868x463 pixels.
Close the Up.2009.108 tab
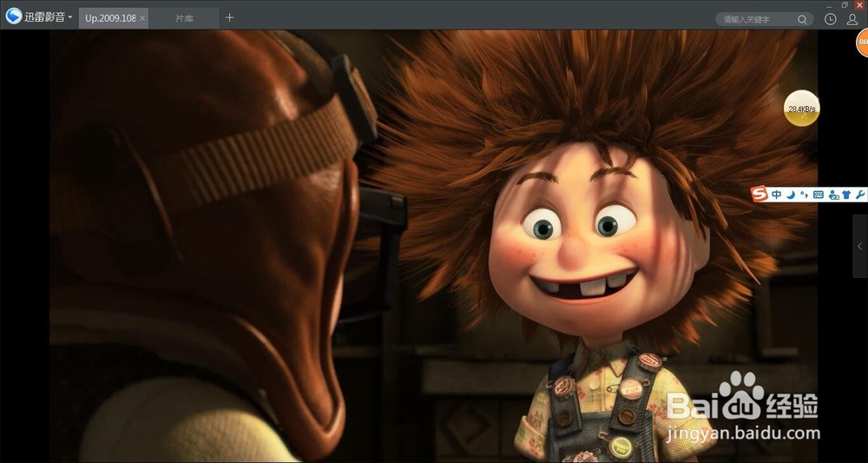click(x=142, y=18)
